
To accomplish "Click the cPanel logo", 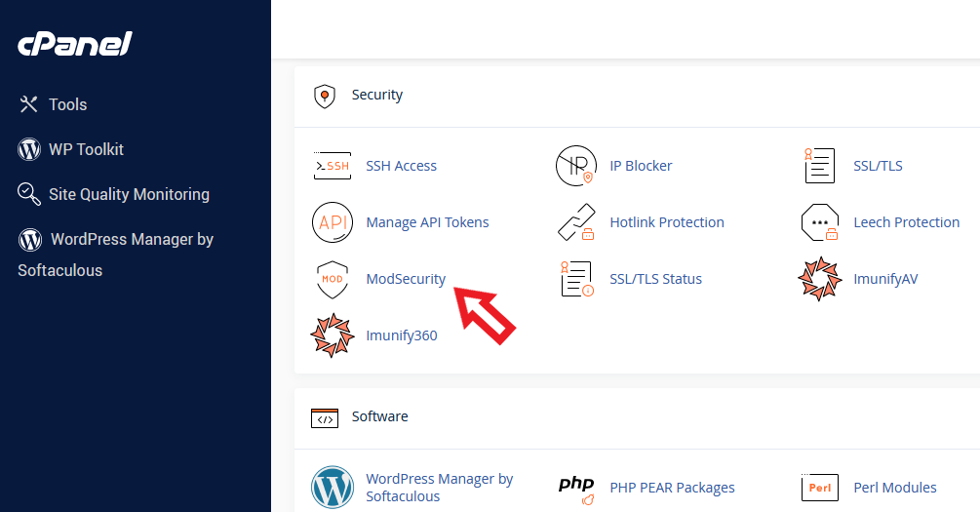I will (x=75, y=44).
